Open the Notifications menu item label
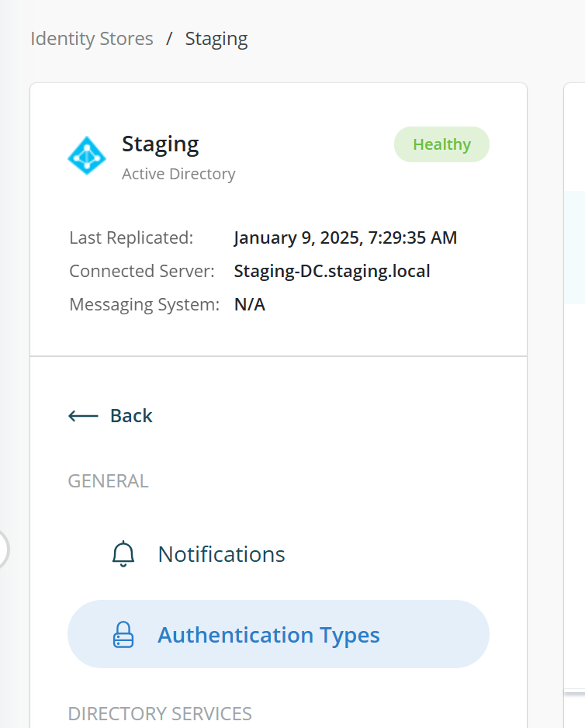585x728 pixels. click(x=221, y=554)
